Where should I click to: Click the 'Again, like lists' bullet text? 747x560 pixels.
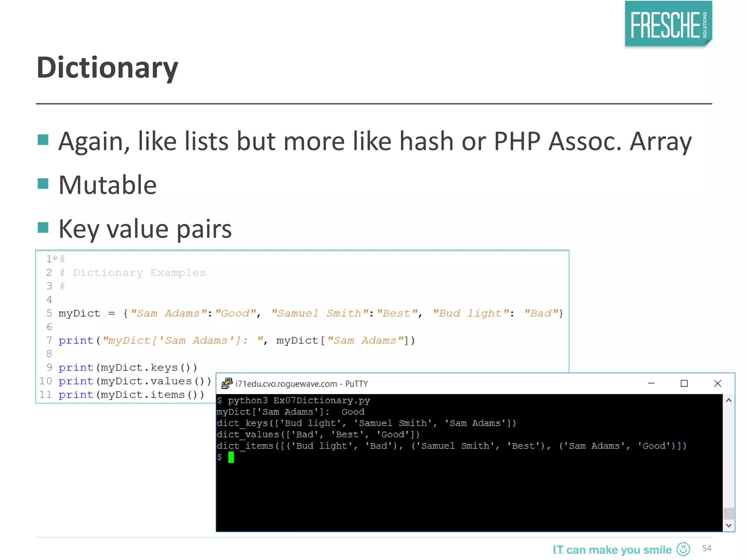[x=375, y=141]
